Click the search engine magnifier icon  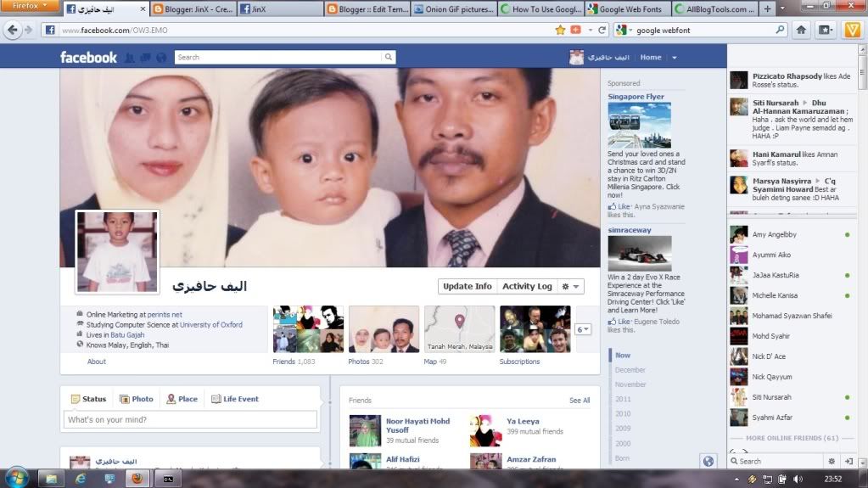tap(780, 30)
